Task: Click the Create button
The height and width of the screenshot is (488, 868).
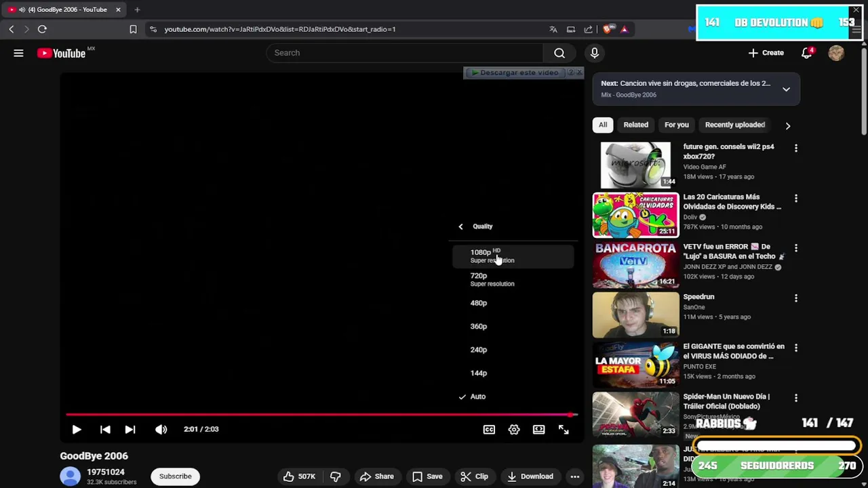Action: pos(766,53)
